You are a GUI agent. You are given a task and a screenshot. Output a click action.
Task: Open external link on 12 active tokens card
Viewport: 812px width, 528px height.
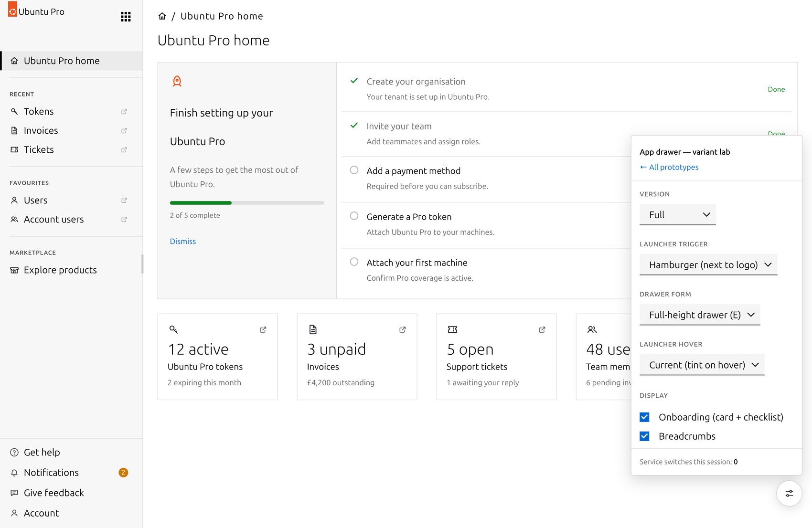pos(263,329)
